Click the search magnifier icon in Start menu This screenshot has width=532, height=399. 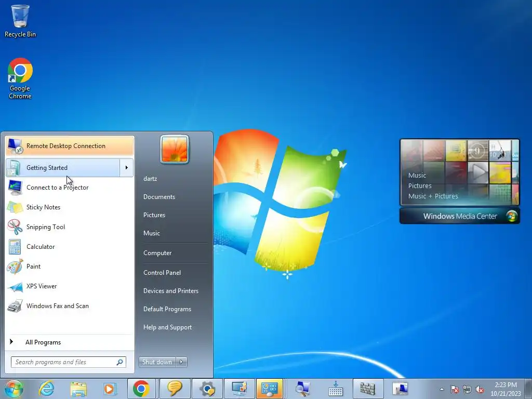[x=119, y=362]
